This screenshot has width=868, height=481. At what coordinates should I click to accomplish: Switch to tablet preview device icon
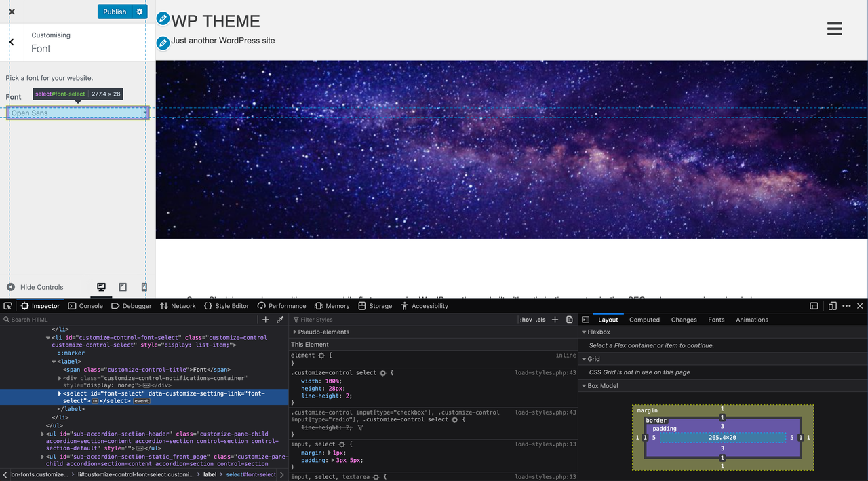click(x=123, y=287)
